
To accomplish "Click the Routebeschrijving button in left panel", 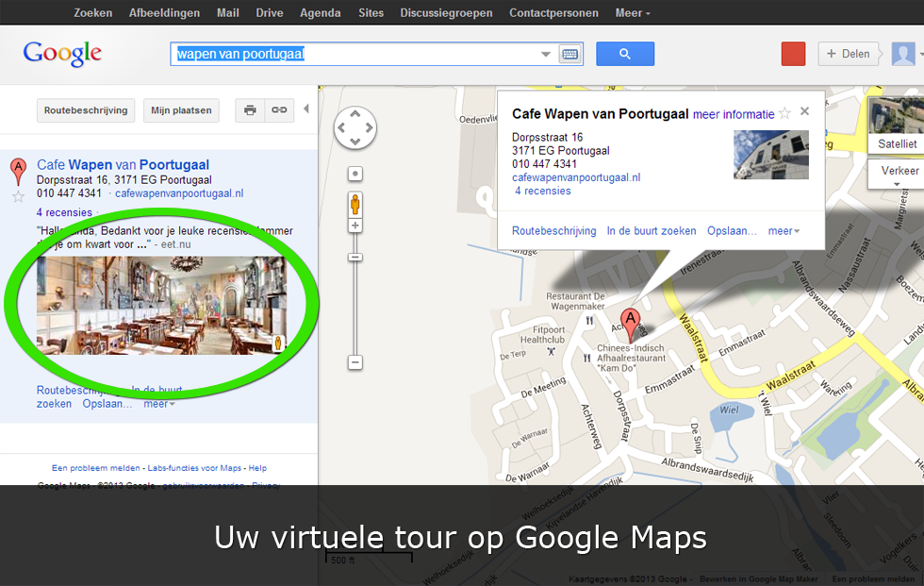I will coord(86,110).
